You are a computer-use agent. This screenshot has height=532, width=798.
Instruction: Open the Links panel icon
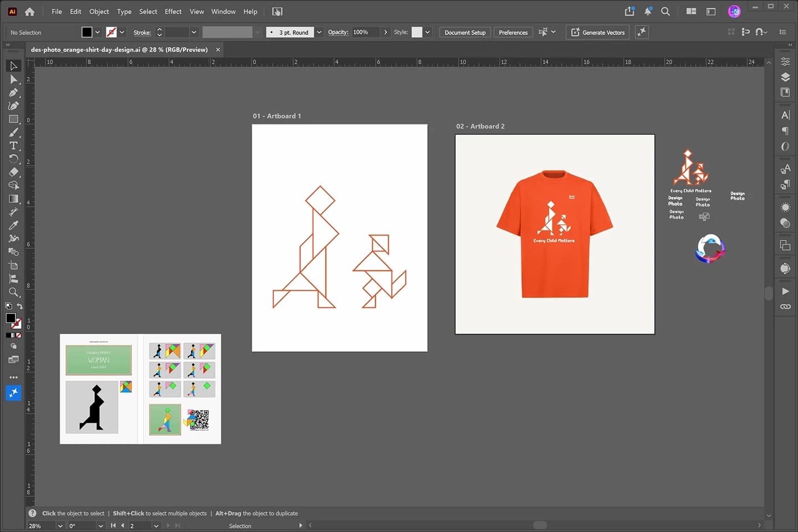[x=785, y=306]
